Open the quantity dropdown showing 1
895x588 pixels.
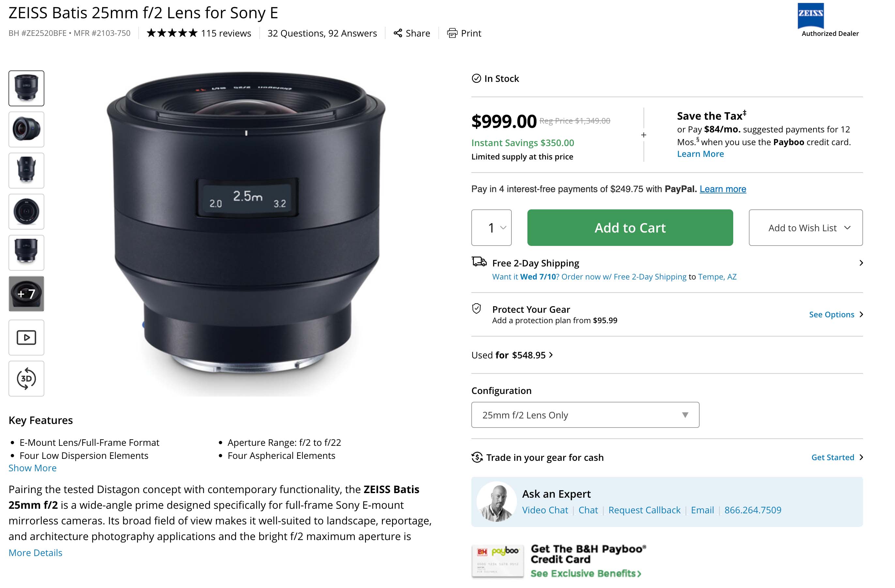491,227
